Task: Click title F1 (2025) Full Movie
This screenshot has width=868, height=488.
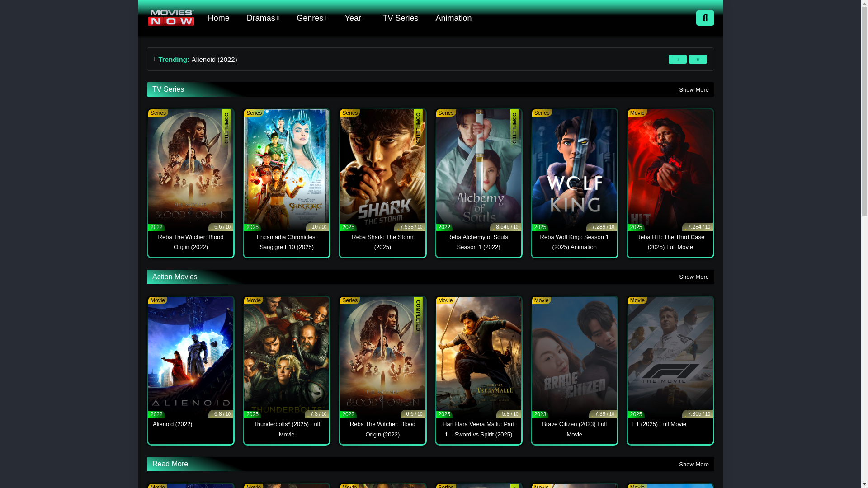Action: click(x=659, y=424)
